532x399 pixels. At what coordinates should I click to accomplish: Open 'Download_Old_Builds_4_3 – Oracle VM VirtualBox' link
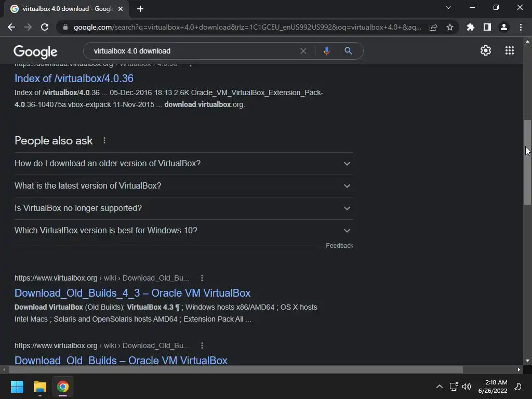click(x=132, y=293)
